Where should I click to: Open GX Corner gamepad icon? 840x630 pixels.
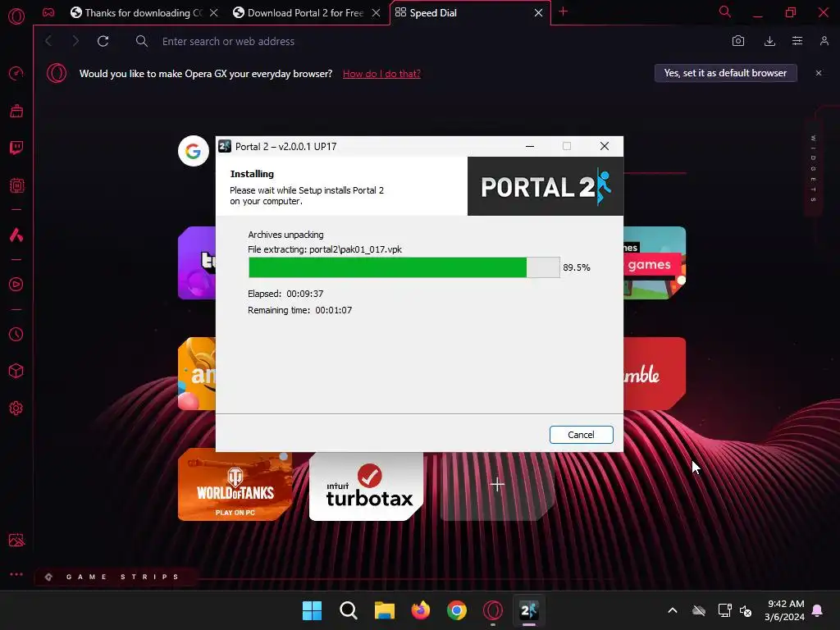click(48, 12)
